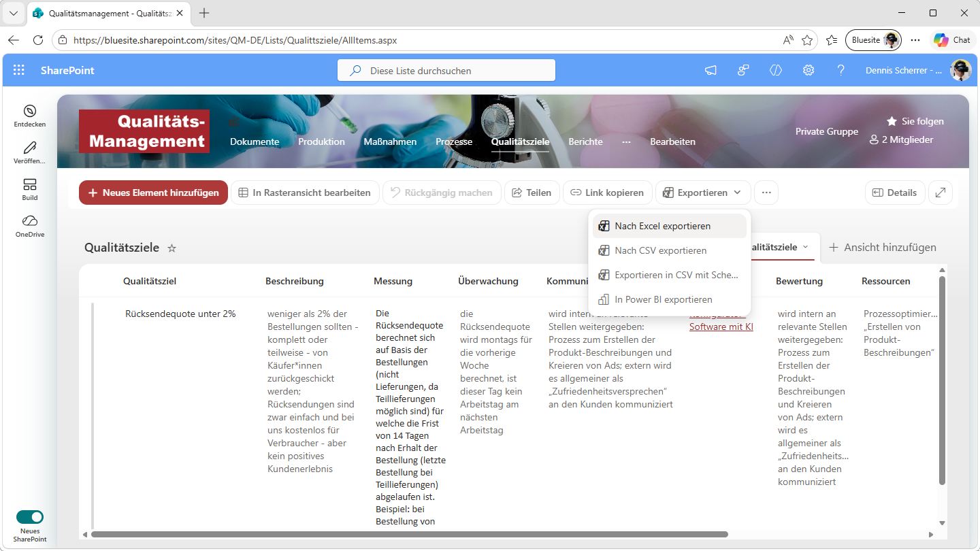Choose Nach Excel exportieren
The image size is (980, 551).
(x=662, y=226)
